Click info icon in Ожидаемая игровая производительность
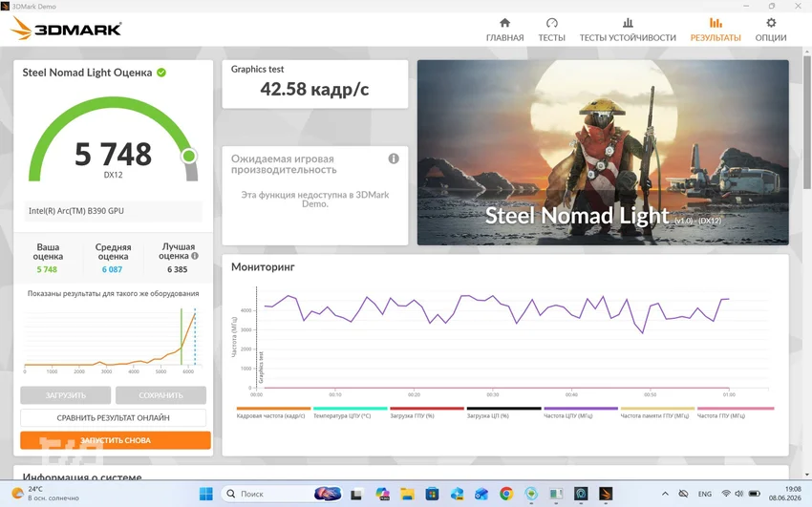The image size is (812, 507). (394, 158)
